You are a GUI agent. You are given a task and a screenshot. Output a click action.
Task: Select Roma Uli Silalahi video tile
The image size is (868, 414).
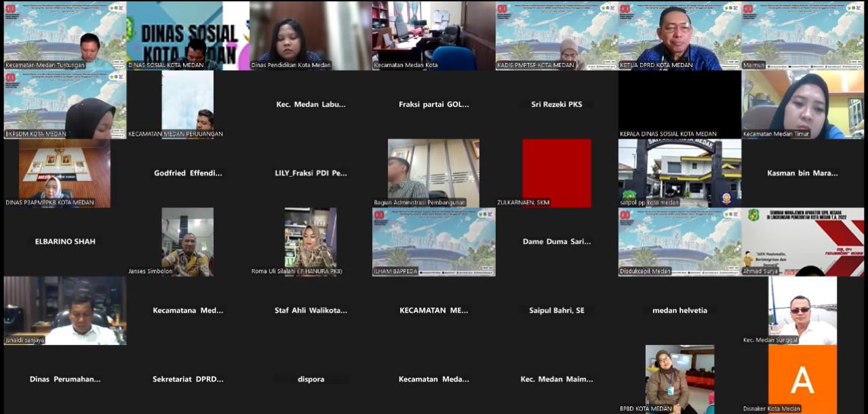pos(311,242)
